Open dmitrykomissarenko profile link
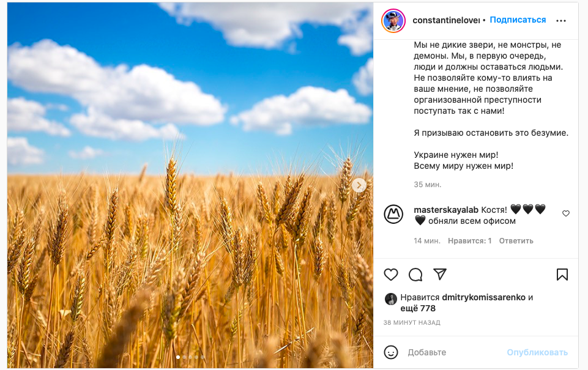The width and height of the screenshot is (588, 370). [x=484, y=297]
